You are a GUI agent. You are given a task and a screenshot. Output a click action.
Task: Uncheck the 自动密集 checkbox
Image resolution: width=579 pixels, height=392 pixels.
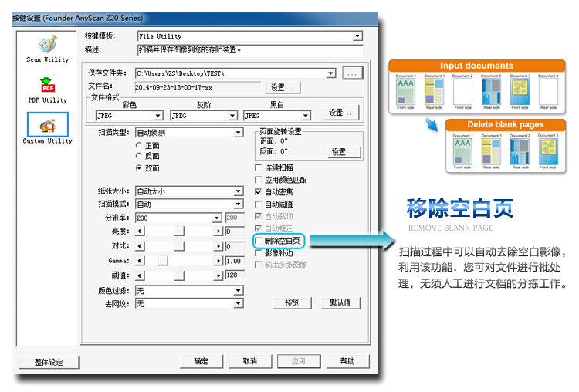click(259, 192)
